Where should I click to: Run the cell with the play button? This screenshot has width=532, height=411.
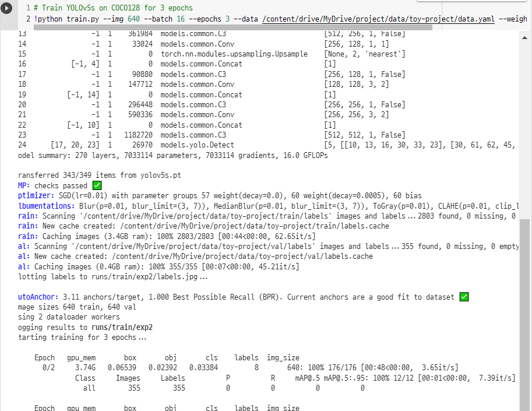click(x=6, y=8)
